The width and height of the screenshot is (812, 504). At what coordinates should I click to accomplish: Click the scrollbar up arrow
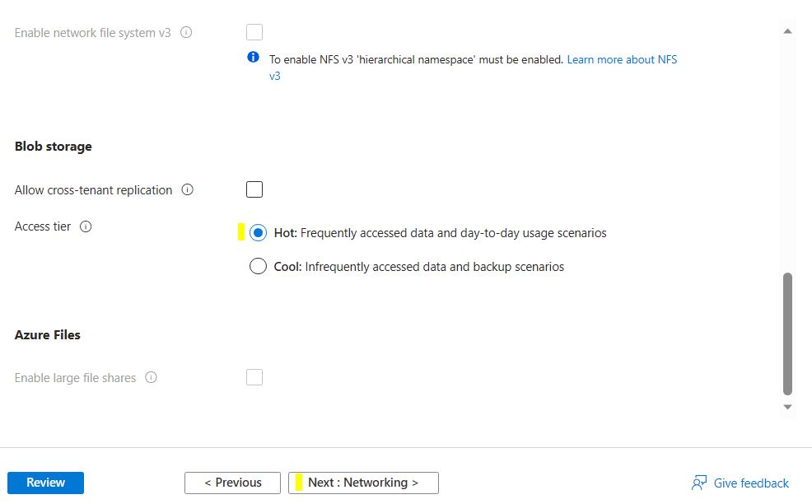coord(787,31)
